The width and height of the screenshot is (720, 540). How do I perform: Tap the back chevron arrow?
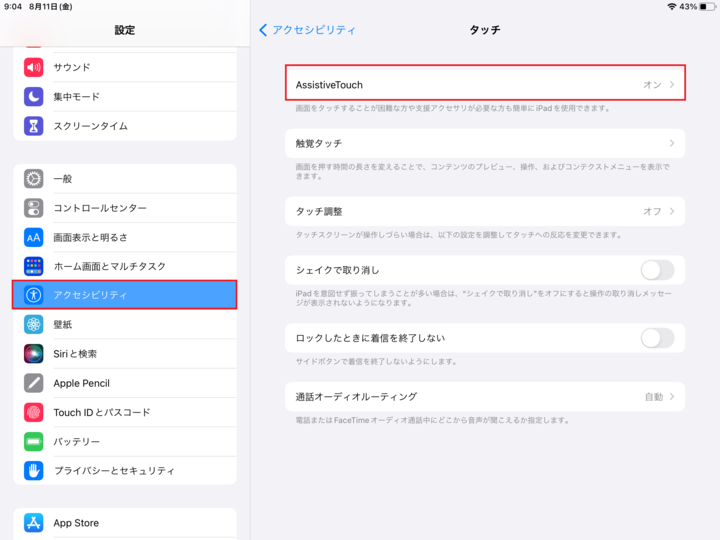point(263,30)
